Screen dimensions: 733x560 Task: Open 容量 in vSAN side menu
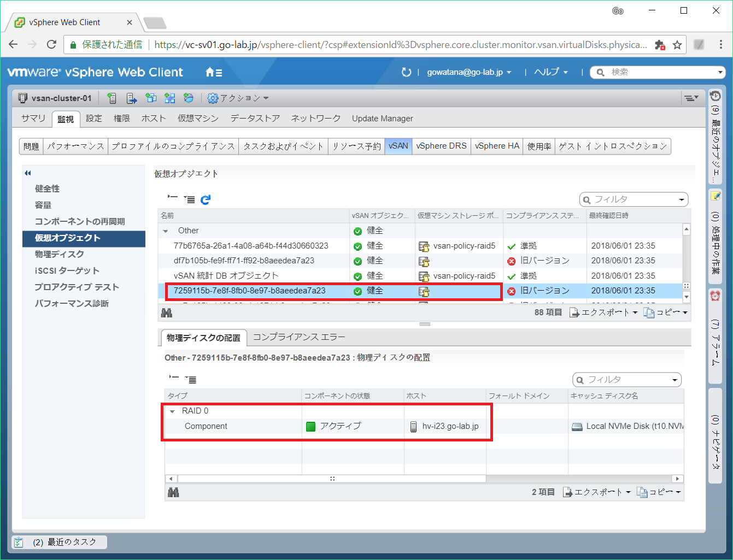(43, 205)
